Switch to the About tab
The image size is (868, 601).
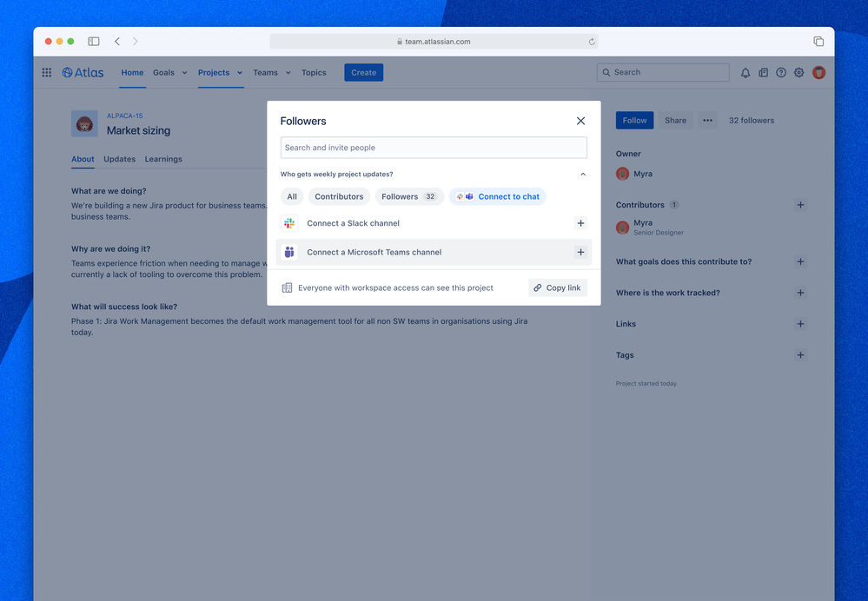click(83, 159)
